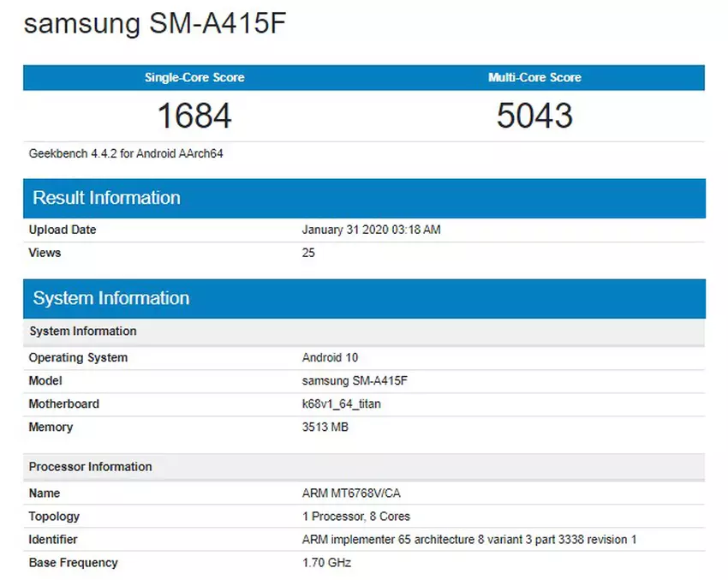728x580 pixels.
Task: Click the multi-core score value 5043
Action: tap(534, 116)
